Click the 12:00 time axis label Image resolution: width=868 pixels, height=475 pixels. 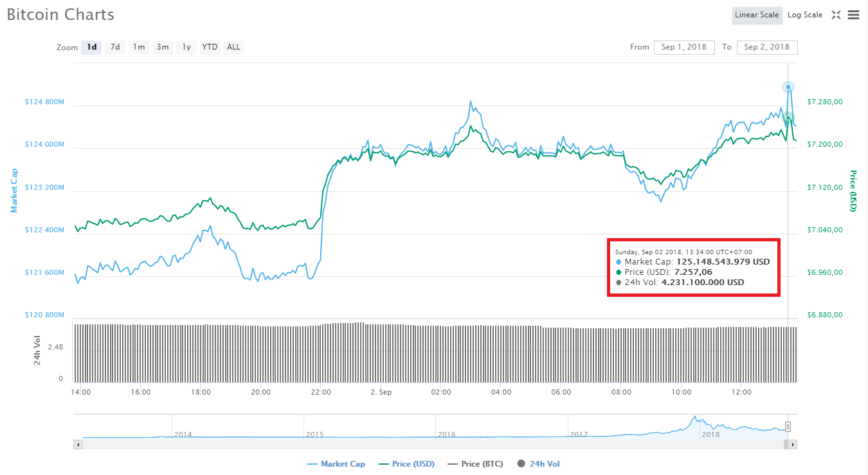tap(741, 392)
